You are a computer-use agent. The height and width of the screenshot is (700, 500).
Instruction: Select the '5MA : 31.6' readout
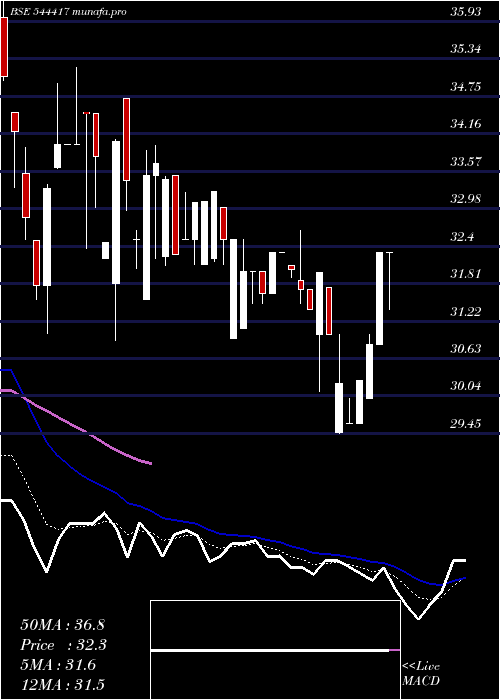point(58,665)
